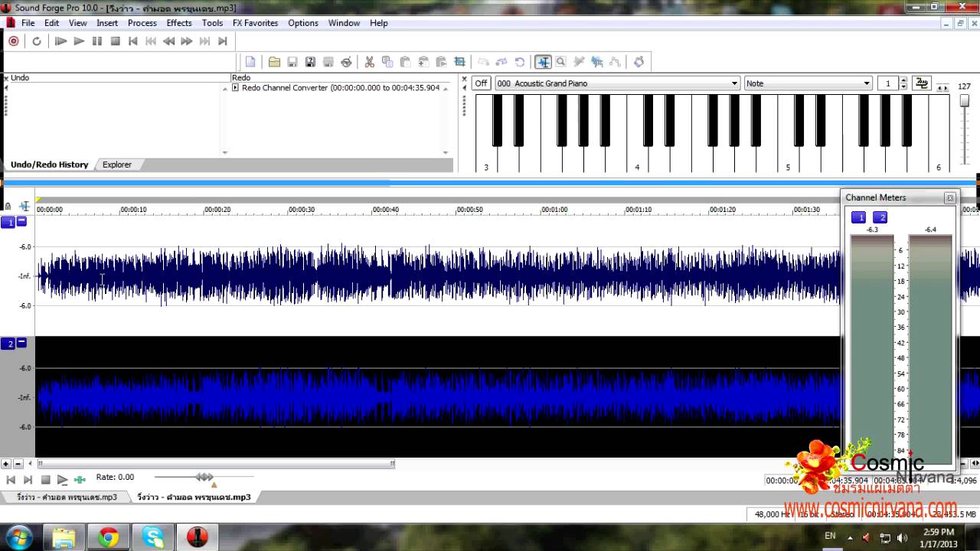This screenshot has height=551, width=980.
Task: Open a file with the folder icon
Action: click(273, 62)
